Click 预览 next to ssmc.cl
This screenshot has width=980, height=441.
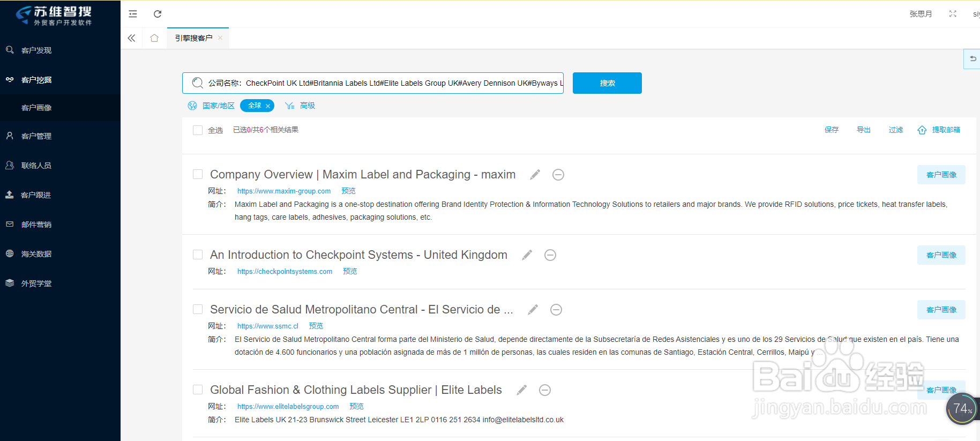click(x=316, y=326)
